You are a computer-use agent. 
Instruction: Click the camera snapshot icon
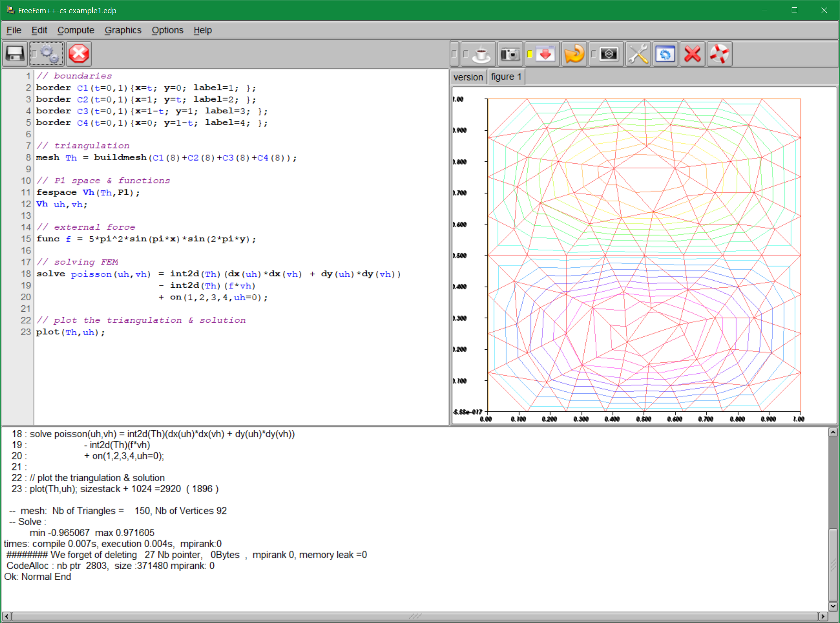[x=510, y=54]
